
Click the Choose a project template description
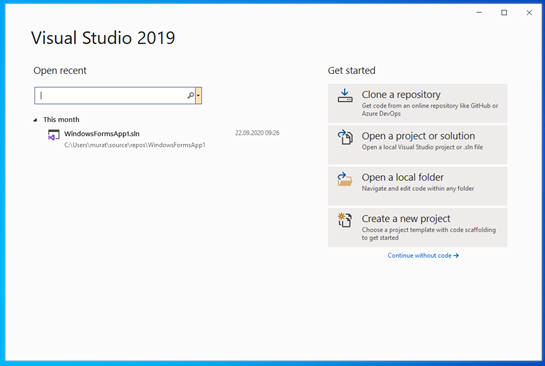click(429, 234)
